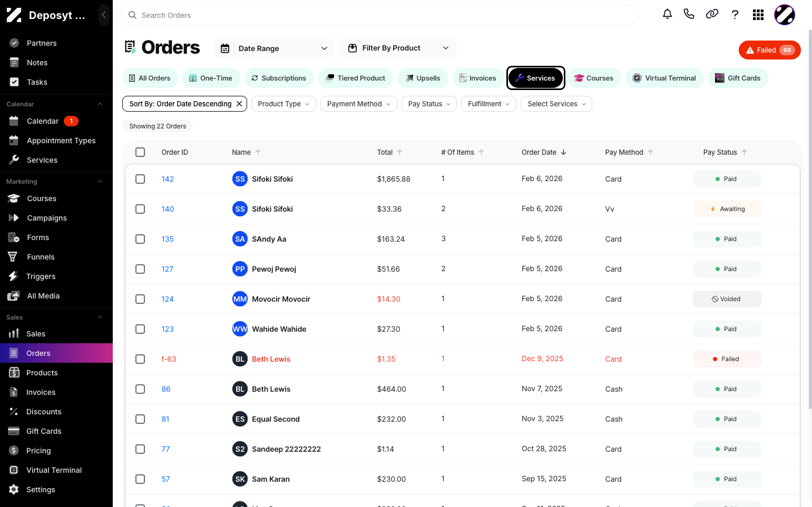812x507 pixels.
Task: Open Funnels in the sidebar
Action: (56, 257)
